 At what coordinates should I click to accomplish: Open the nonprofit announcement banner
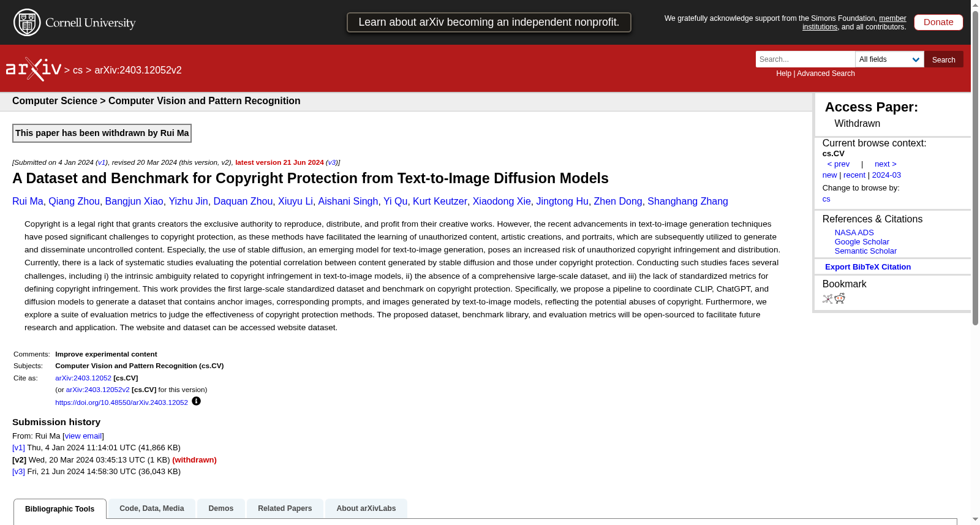489,22
